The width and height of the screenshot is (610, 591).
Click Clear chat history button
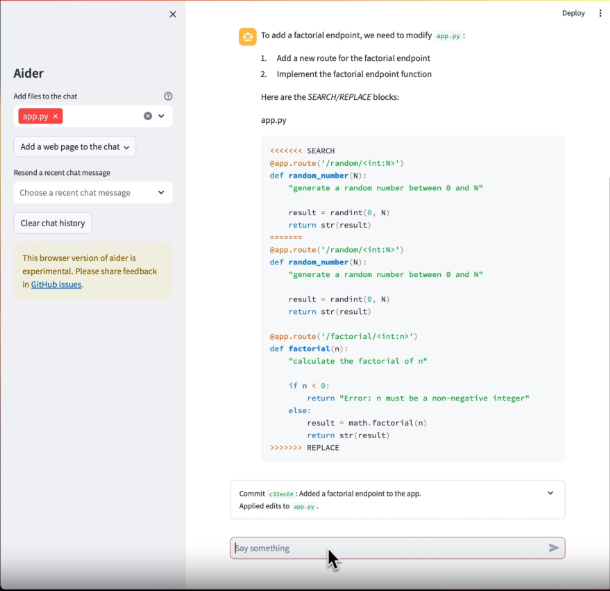point(53,223)
